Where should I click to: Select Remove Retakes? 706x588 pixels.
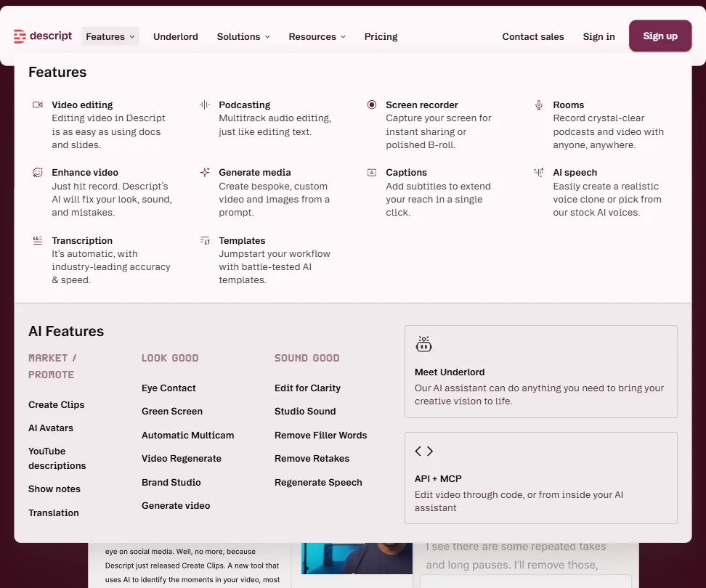(x=312, y=459)
